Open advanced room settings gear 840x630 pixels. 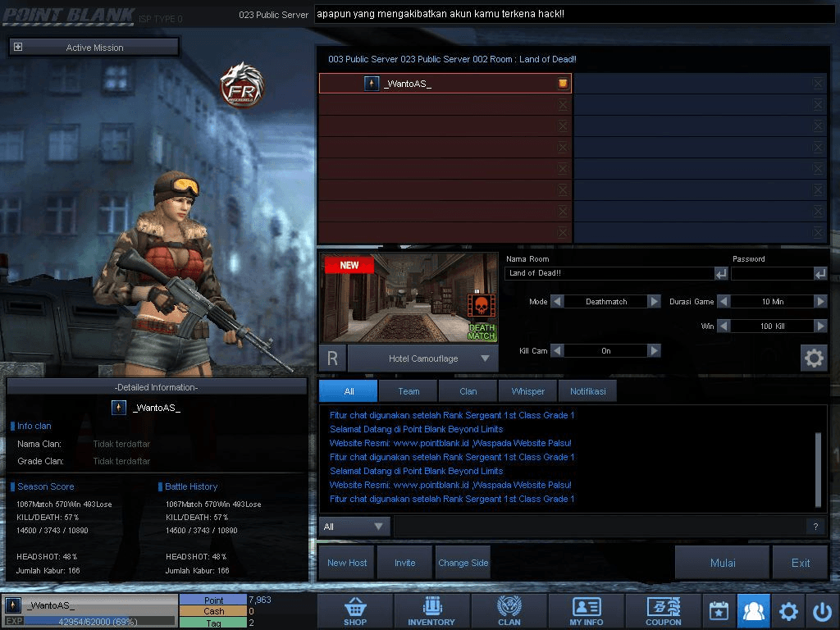[x=814, y=358]
